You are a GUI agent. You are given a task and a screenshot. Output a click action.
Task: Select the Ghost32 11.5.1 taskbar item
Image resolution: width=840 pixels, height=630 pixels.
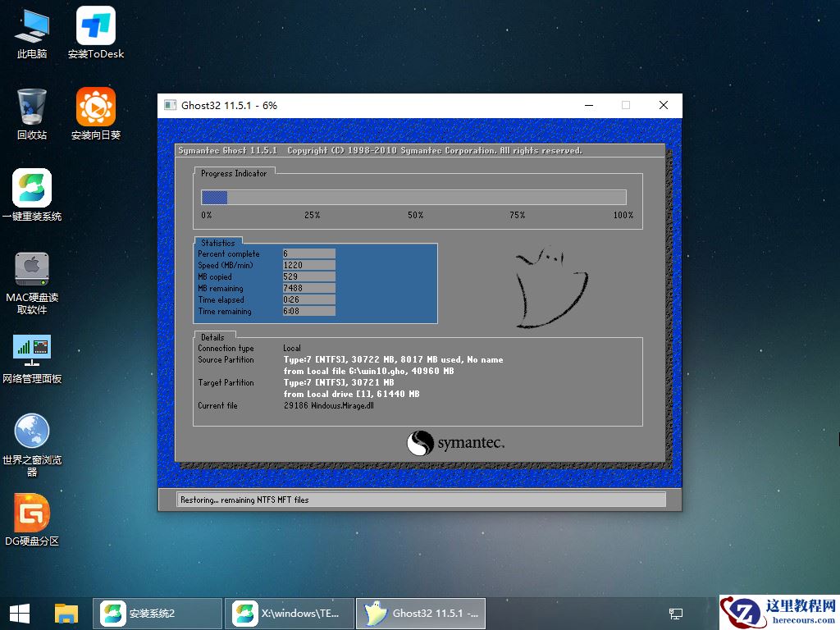click(x=420, y=613)
